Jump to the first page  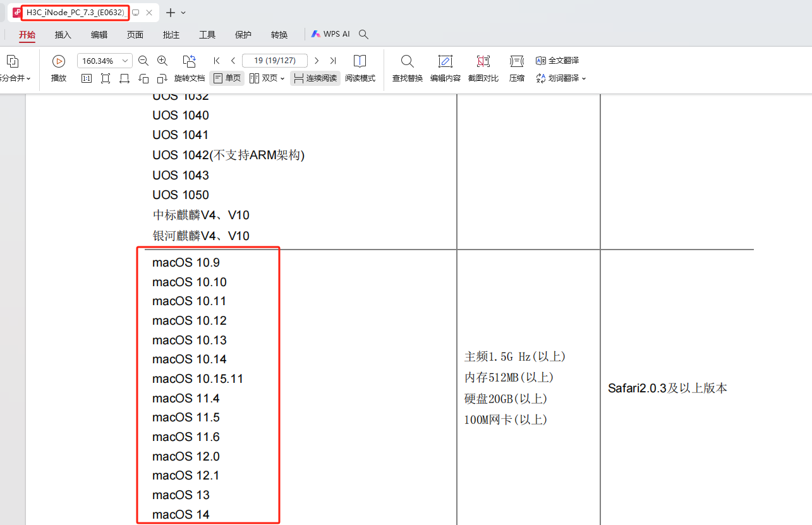click(217, 61)
